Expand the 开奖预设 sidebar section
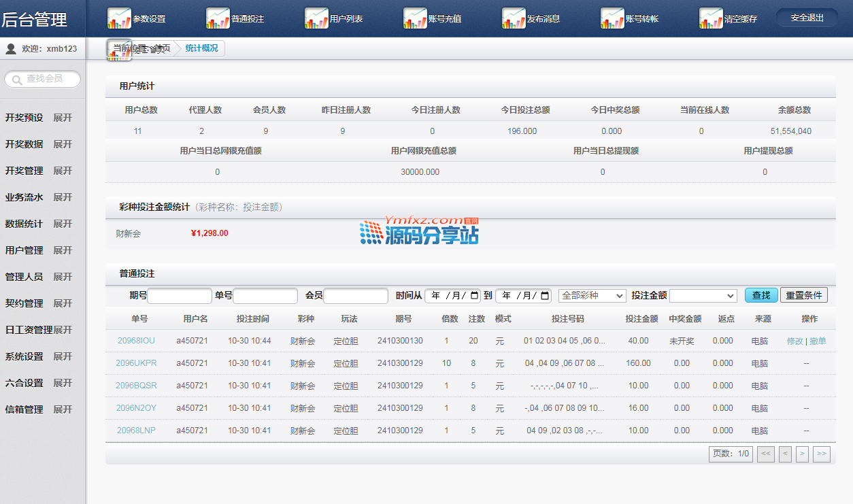Image resolution: width=853 pixels, height=504 pixels. [x=63, y=118]
